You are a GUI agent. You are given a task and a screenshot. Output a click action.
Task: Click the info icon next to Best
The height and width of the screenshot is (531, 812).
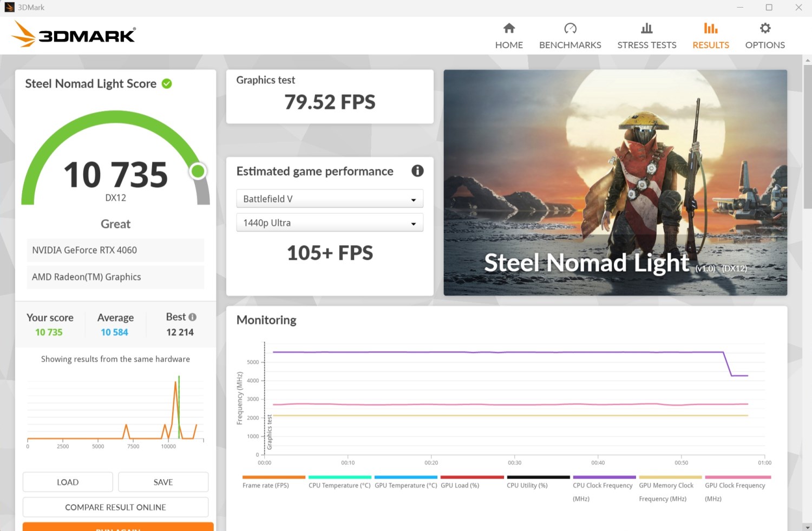[192, 317]
